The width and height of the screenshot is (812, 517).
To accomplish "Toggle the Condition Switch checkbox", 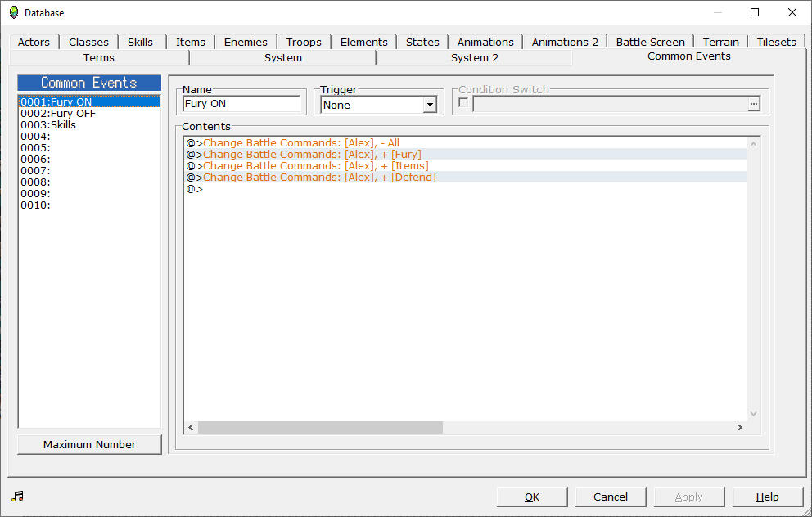I will [463, 103].
